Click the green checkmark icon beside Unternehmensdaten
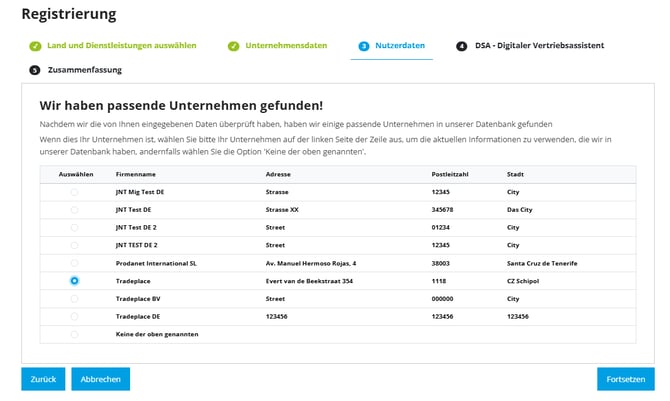Viewport: 670px width, 401px height. [233, 46]
